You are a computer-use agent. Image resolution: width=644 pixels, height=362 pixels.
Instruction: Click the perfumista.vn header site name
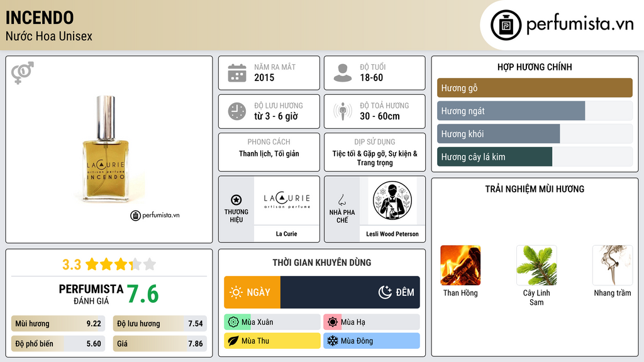coord(580,24)
